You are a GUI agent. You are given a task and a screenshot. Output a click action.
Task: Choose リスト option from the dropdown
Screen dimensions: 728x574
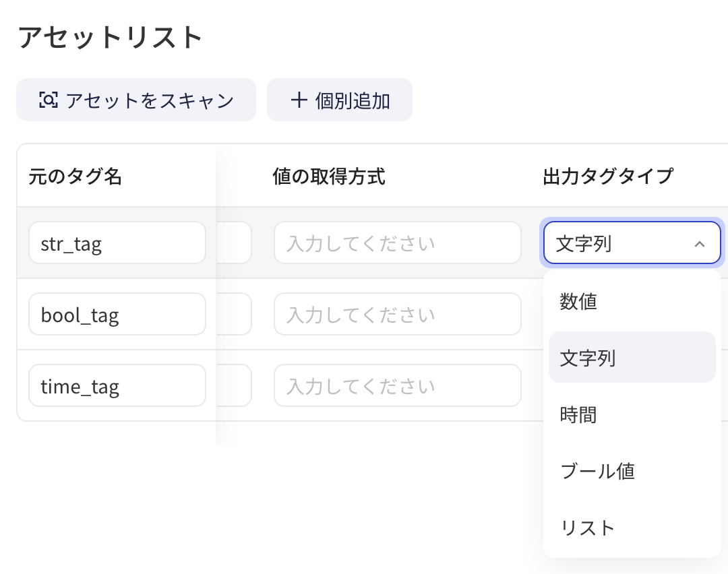[x=632, y=528]
